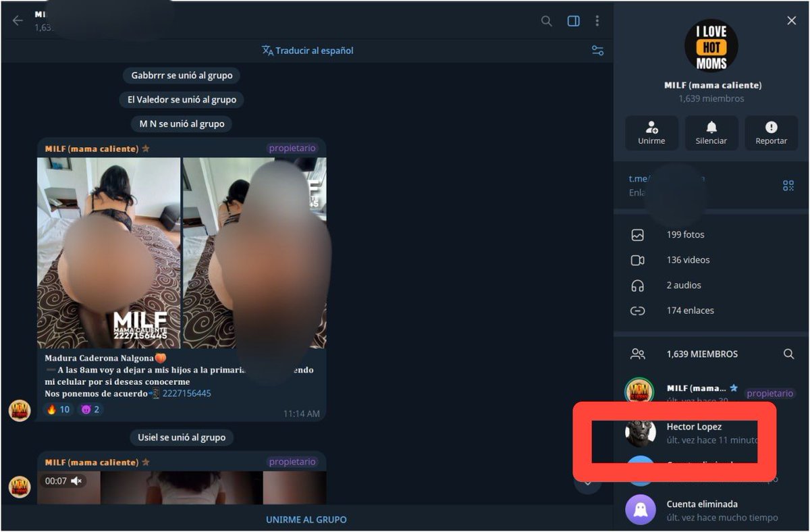Click Traducir al español translate bar
The height and width of the screenshot is (532, 810).
(x=307, y=51)
